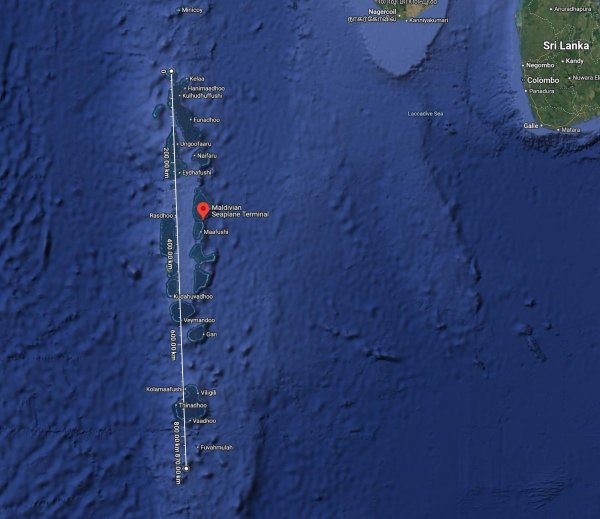Select the Colombo city label
The width and height of the screenshot is (600, 519).
point(543,80)
